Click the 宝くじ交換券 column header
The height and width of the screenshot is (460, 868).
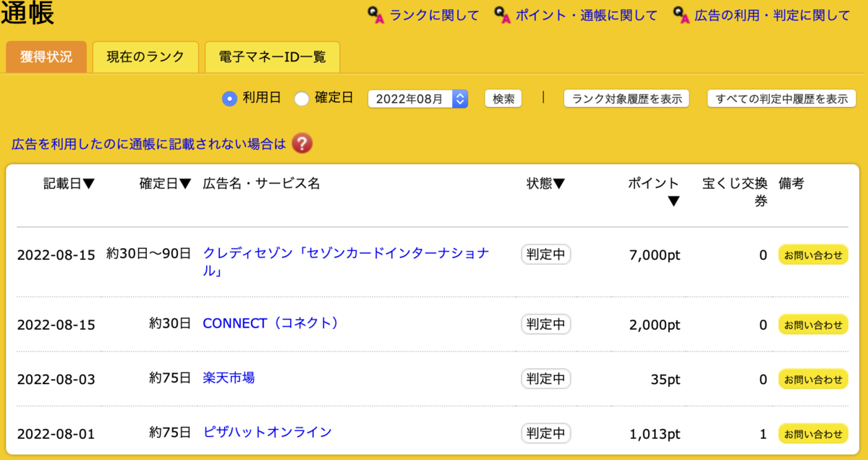tap(735, 192)
